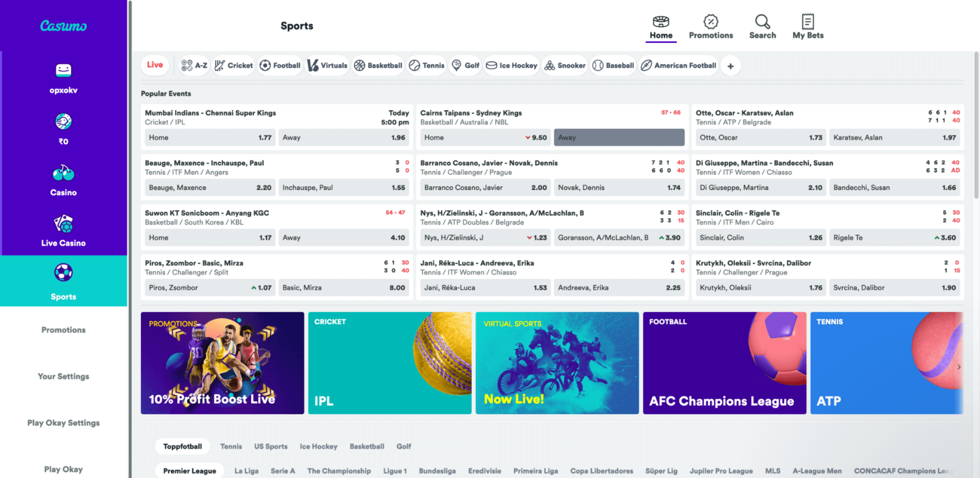Pick Karatsev, Aslan at 1.97
This screenshot has width=980, height=478.
(895, 138)
